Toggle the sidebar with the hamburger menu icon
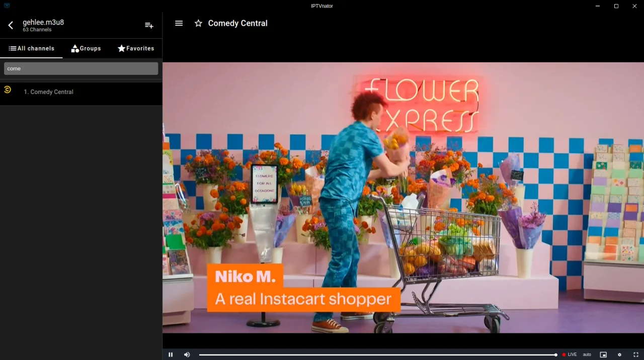Screen dimensions: 644x360 click(x=179, y=23)
